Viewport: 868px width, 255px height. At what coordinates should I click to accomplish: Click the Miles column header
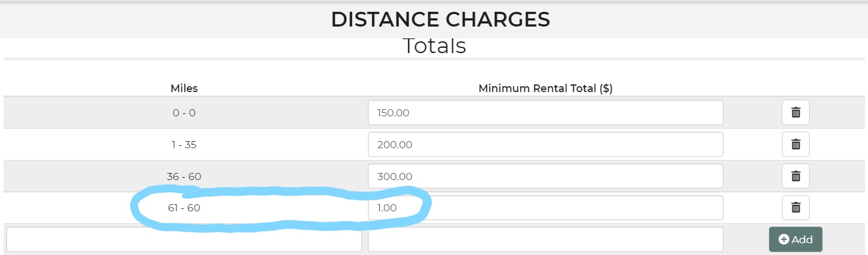(x=184, y=89)
